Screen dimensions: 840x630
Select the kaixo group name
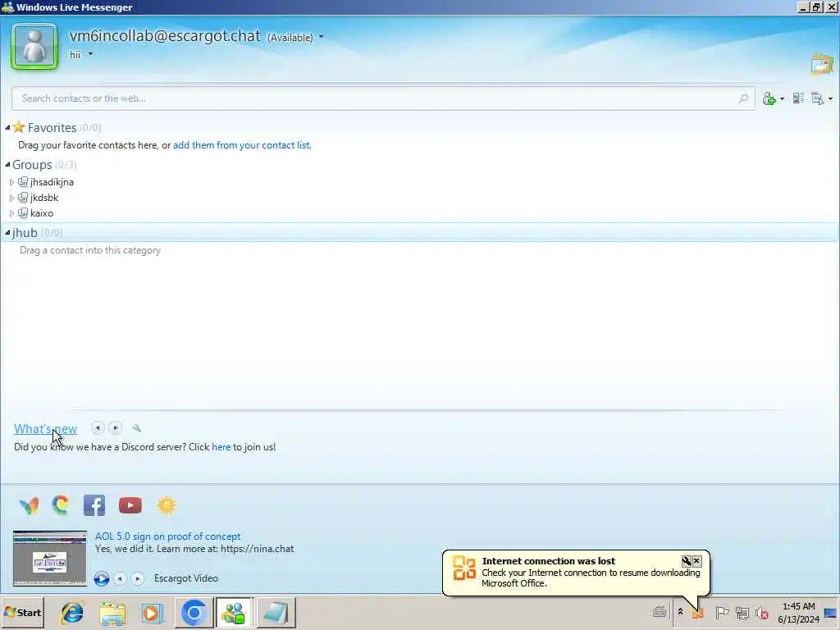click(x=42, y=213)
